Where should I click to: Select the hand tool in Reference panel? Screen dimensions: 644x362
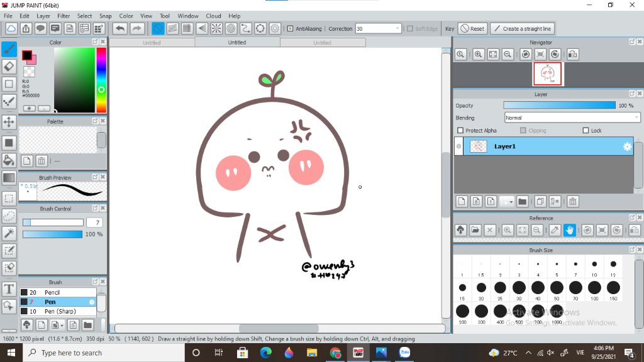pos(569,230)
